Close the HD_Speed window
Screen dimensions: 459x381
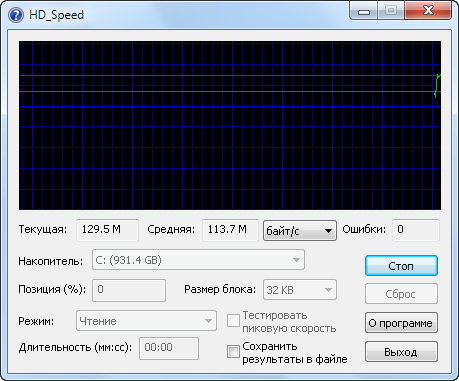tap(428, 11)
